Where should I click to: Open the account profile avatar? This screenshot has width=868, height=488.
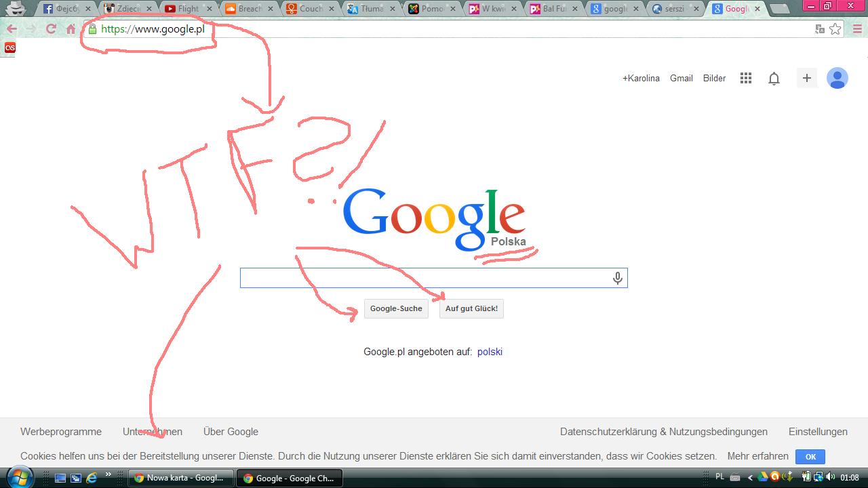[837, 79]
